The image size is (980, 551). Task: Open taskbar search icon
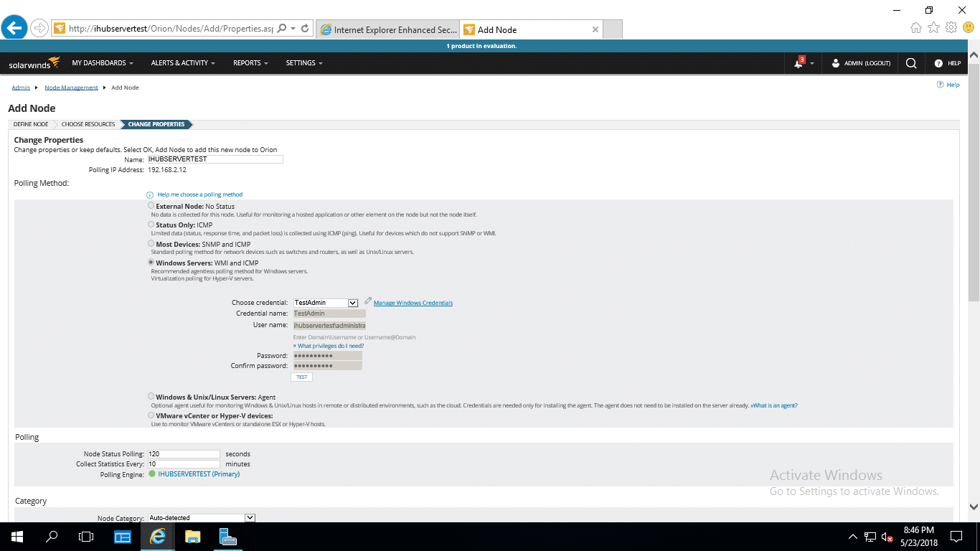[52, 537]
